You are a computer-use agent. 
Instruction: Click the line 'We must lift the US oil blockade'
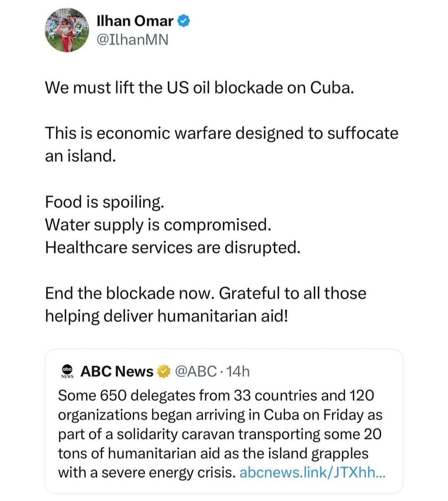pyautogui.click(x=199, y=88)
